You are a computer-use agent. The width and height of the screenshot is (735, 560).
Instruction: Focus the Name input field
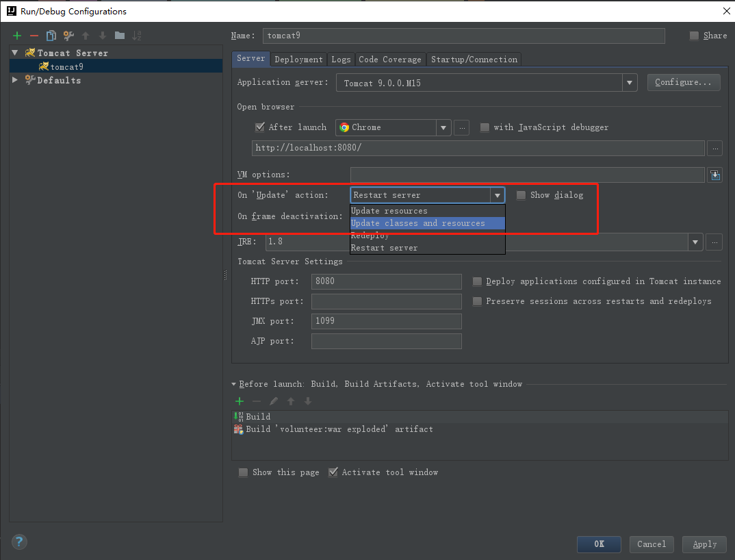[x=463, y=36]
